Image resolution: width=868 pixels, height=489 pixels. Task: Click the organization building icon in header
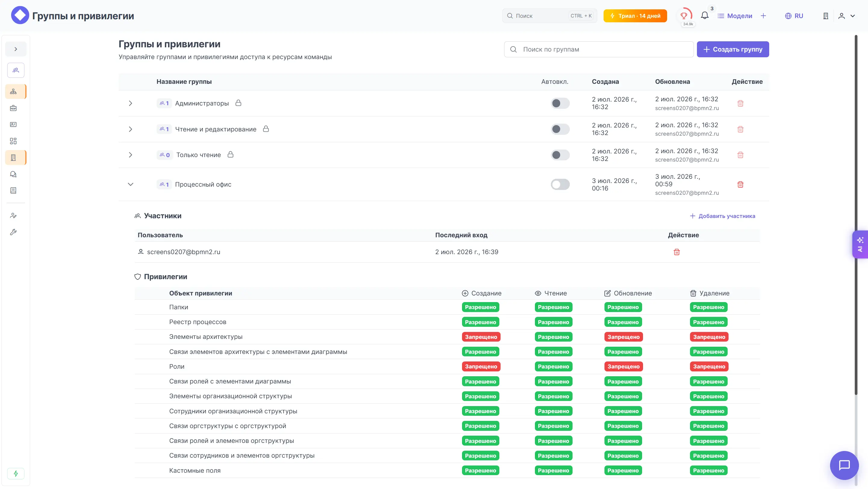click(826, 16)
